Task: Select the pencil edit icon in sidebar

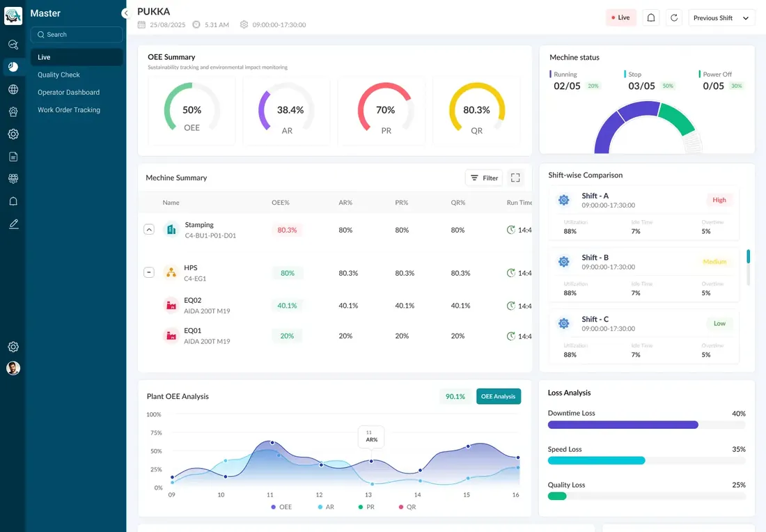Action: (13, 224)
